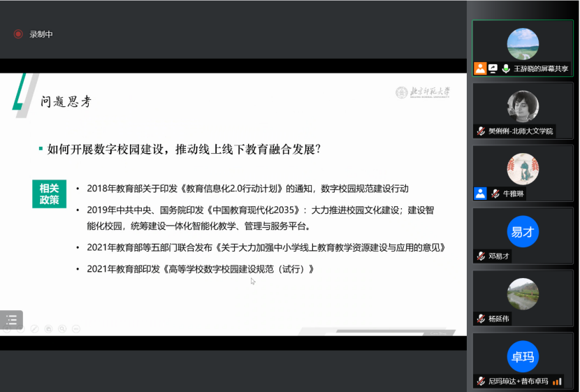Click the pen annotation tool icon
Viewport: 580px width, 392px height.
pos(34,328)
